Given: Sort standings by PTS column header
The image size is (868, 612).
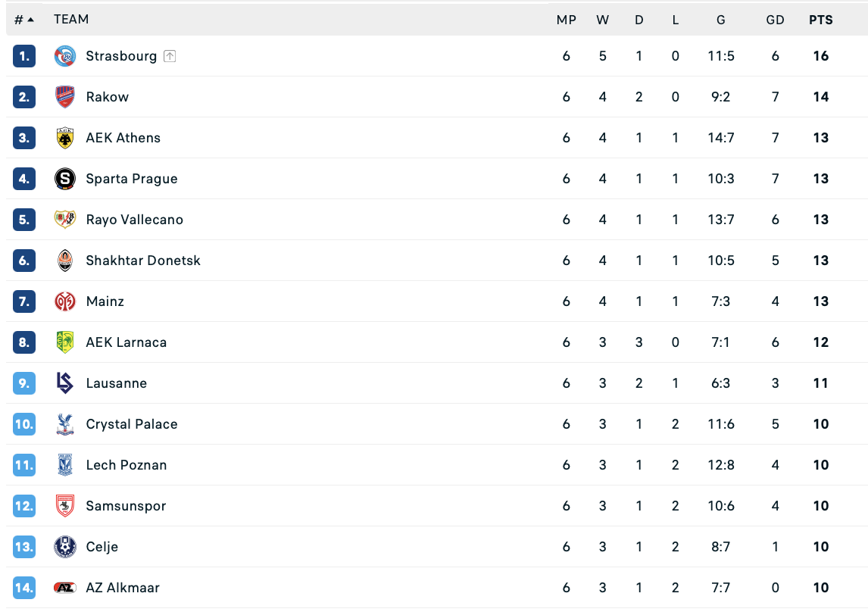Looking at the screenshot, I should pos(820,20).
